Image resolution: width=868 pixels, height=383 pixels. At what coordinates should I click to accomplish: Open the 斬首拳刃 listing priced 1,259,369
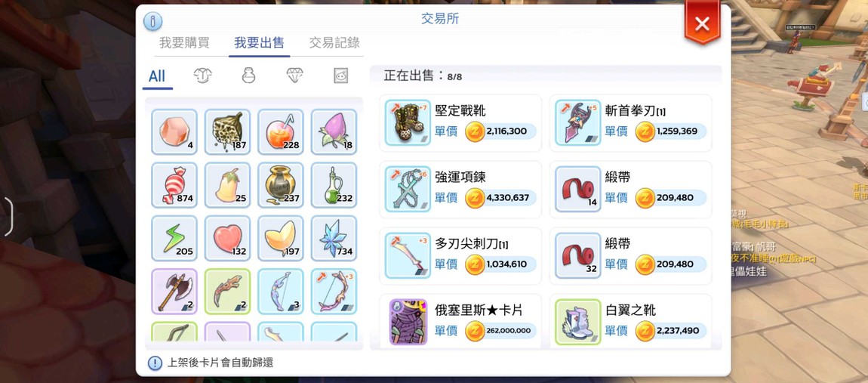tap(630, 123)
